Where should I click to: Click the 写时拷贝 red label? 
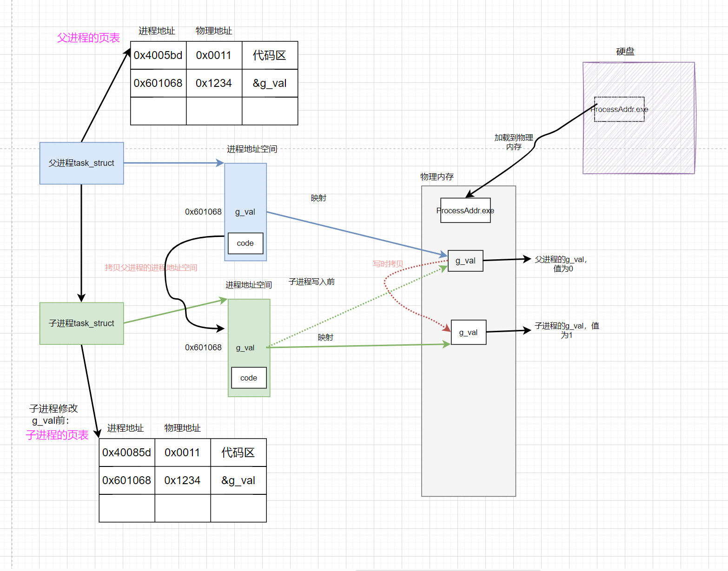pos(388,264)
